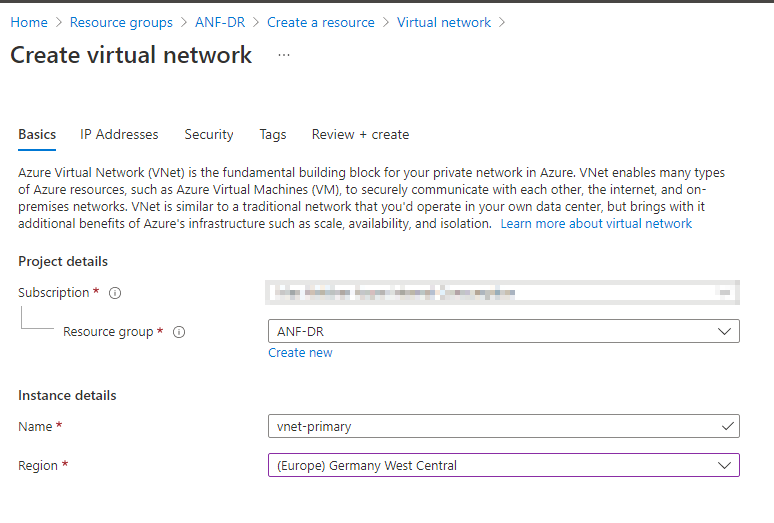The image size is (774, 523).
Task: Click the Resource group info icon
Action: tap(179, 332)
